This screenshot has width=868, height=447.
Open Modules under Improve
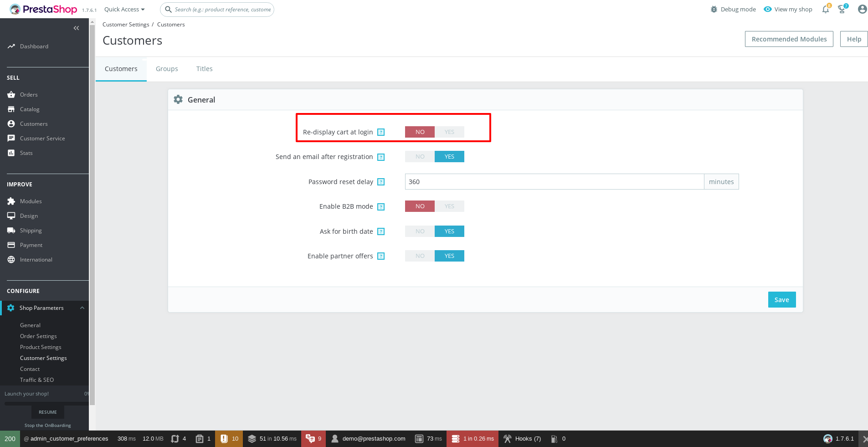31,201
